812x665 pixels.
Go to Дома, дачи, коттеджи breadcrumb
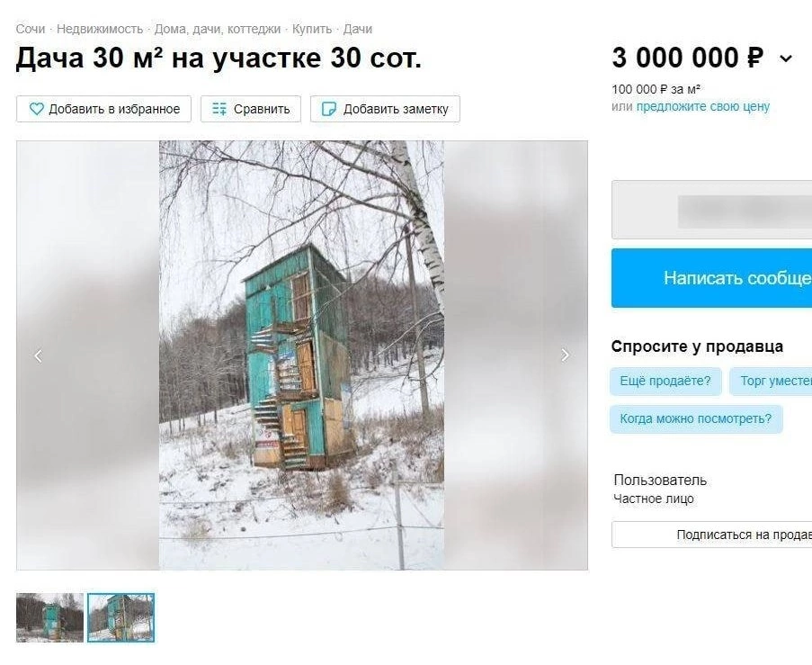click(x=218, y=29)
